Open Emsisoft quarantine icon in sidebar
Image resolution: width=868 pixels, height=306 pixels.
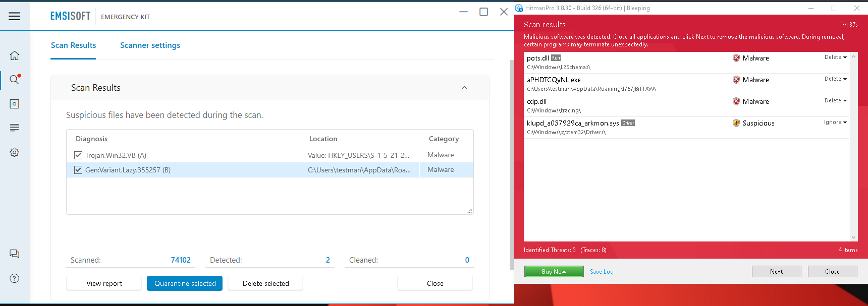pyautogui.click(x=15, y=104)
